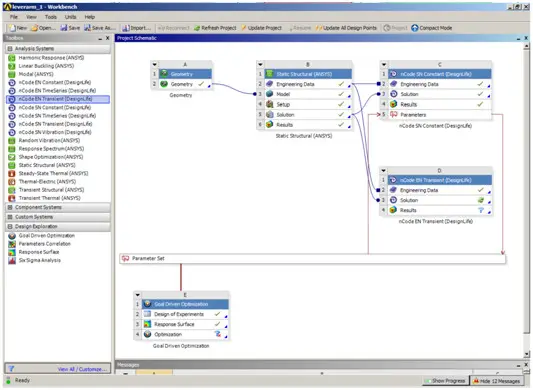Screen dimensions: 533x390
Task: Click View All / Customize link
Action: (x=82, y=369)
